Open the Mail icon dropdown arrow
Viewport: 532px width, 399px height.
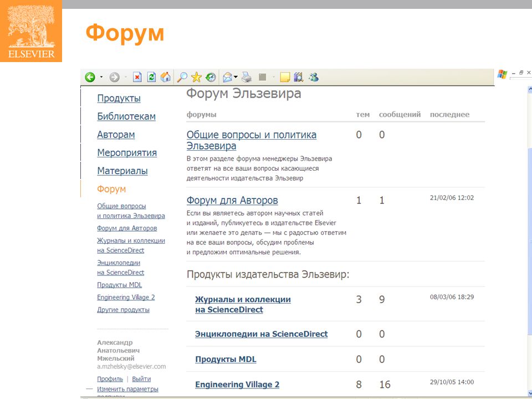tap(236, 78)
